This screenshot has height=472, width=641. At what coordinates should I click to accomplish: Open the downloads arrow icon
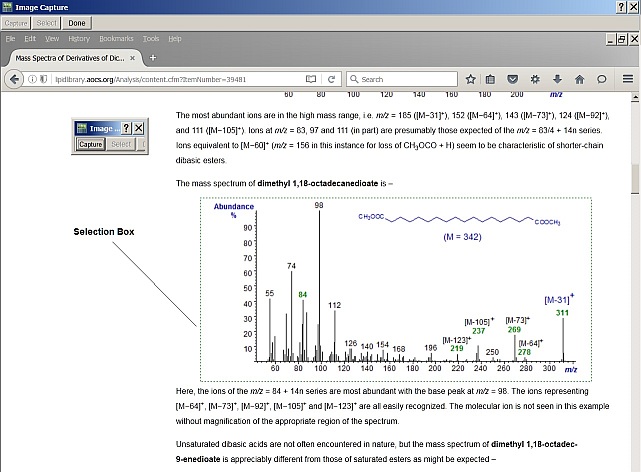click(x=557, y=79)
